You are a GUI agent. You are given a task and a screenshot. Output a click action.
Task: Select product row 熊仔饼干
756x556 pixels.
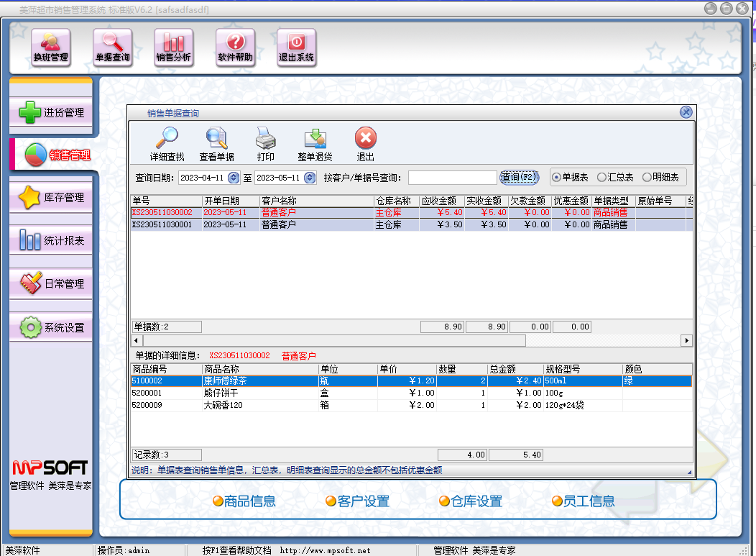point(411,393)
